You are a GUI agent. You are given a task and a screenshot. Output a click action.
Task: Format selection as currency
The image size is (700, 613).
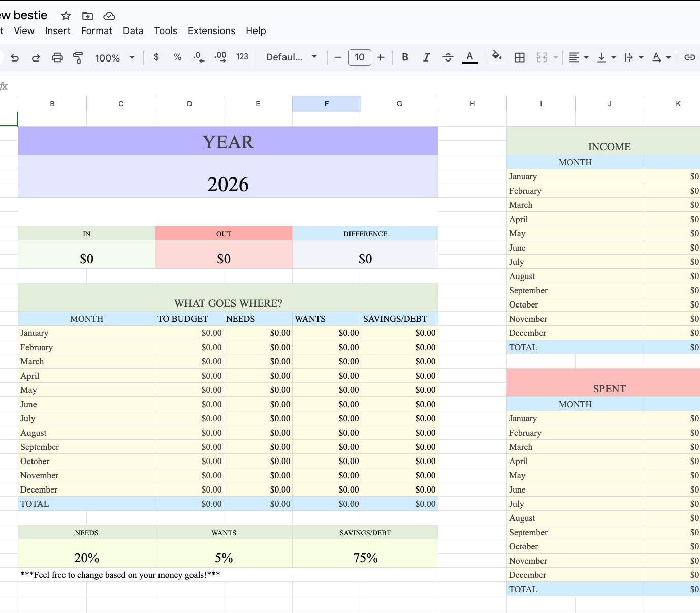pyautogui.click(x=156, y=57)
